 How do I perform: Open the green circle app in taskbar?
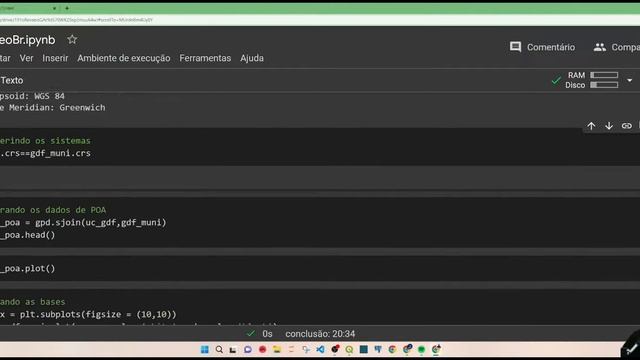(422, 349)
